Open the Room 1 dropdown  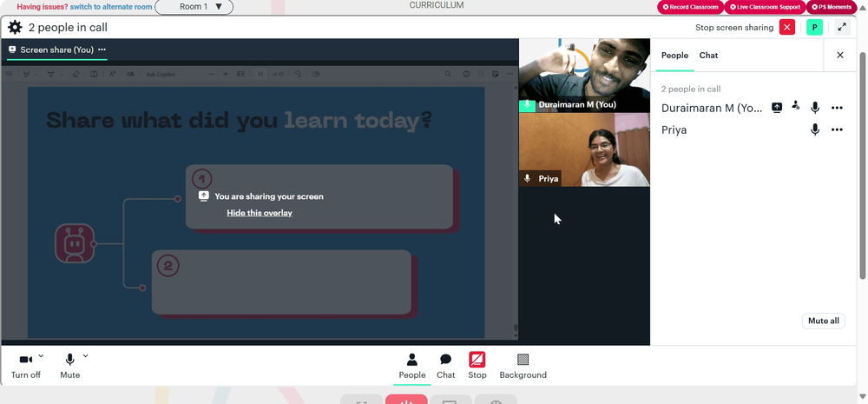[194, 7]
